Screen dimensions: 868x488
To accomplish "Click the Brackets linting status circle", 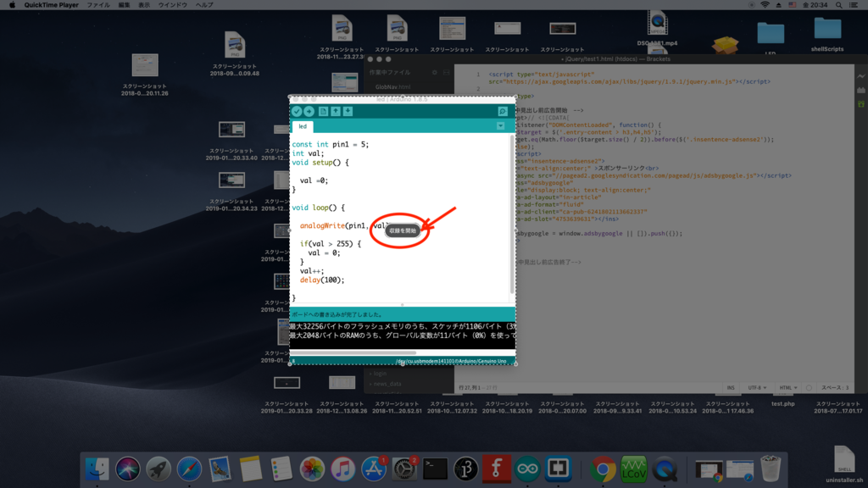I will 809,388.
